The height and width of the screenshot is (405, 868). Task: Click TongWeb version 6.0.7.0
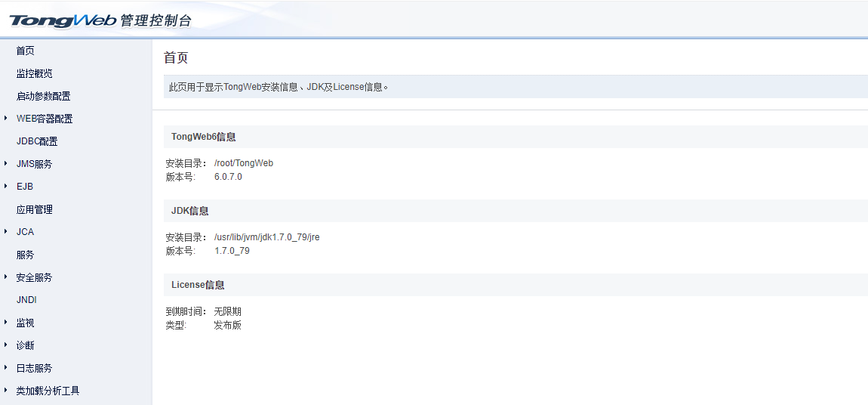click(x=228, y=178)
